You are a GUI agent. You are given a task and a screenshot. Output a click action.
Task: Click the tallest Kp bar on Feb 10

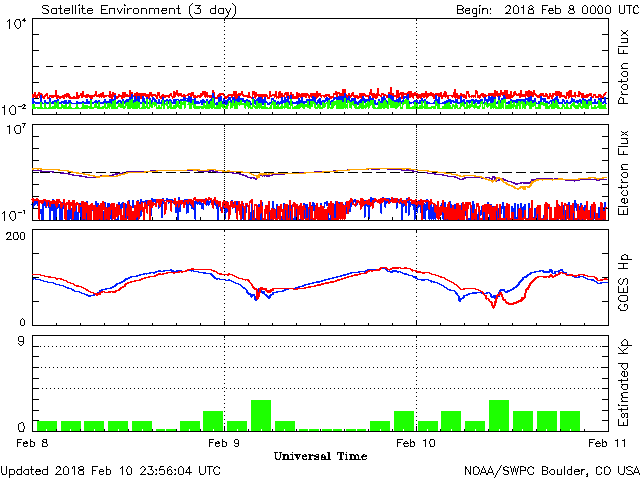point(499,416)
